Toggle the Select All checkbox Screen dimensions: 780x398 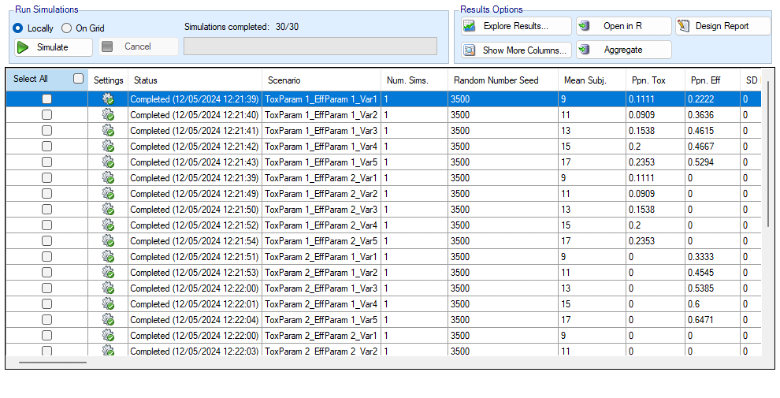[78, 79]
